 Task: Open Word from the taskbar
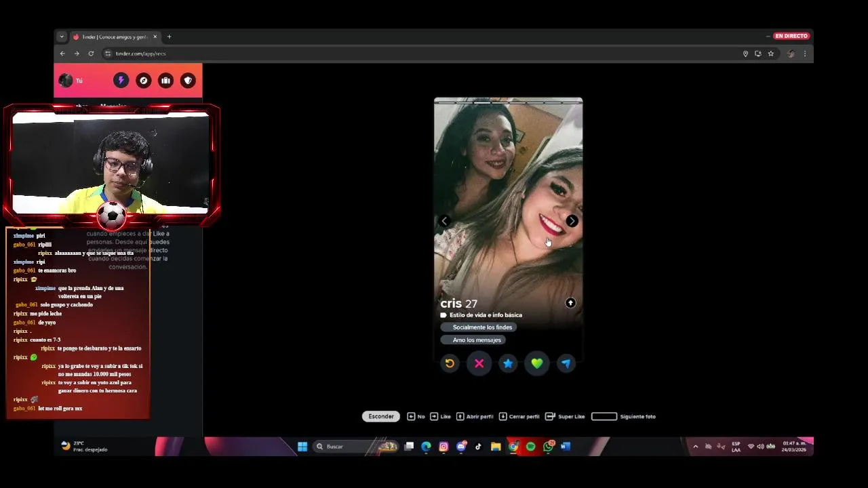pyautogui.click(x=566, y=446)
